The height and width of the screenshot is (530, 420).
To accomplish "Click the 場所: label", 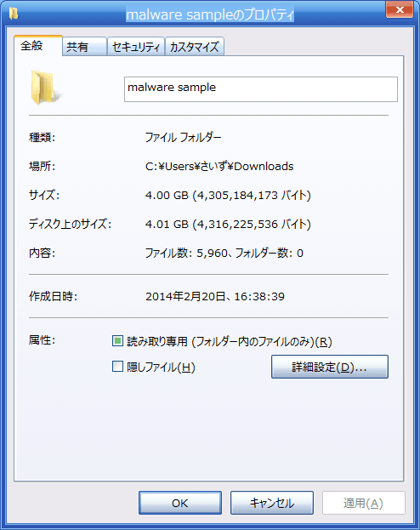I will 42,166.
